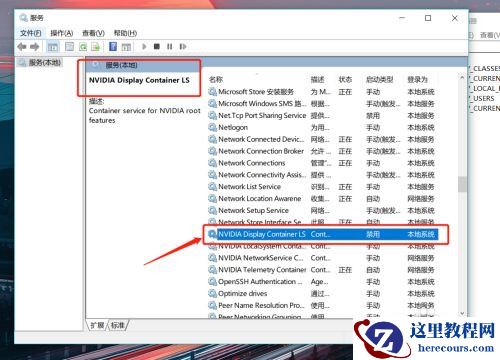The image size is (500, 360).
Task: Open the 文件(F) menu
Action: 30,33
